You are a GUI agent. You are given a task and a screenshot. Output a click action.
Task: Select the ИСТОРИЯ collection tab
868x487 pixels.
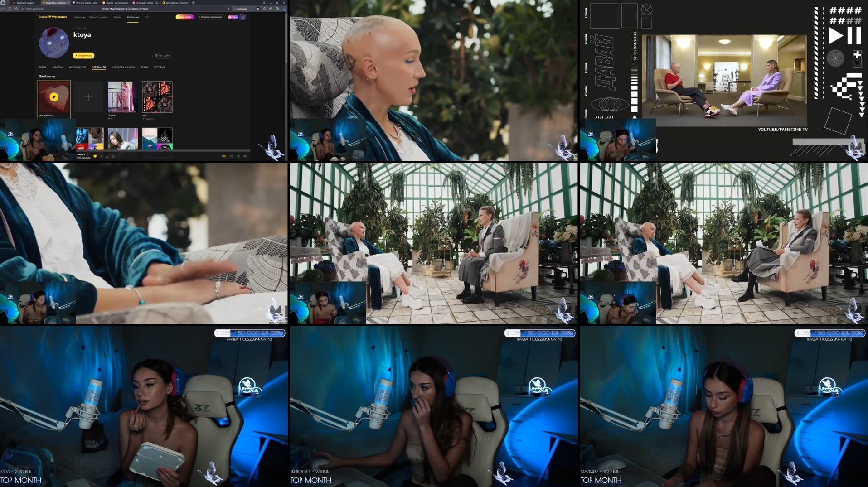click(159, 67)
